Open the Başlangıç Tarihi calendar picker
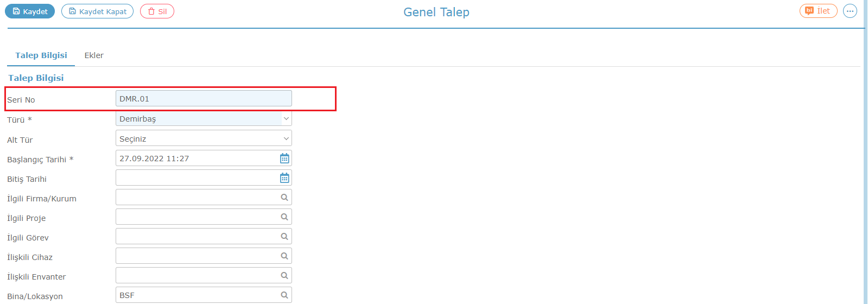Viewport: 868px width, 304px height. click(x=284, y=159)
